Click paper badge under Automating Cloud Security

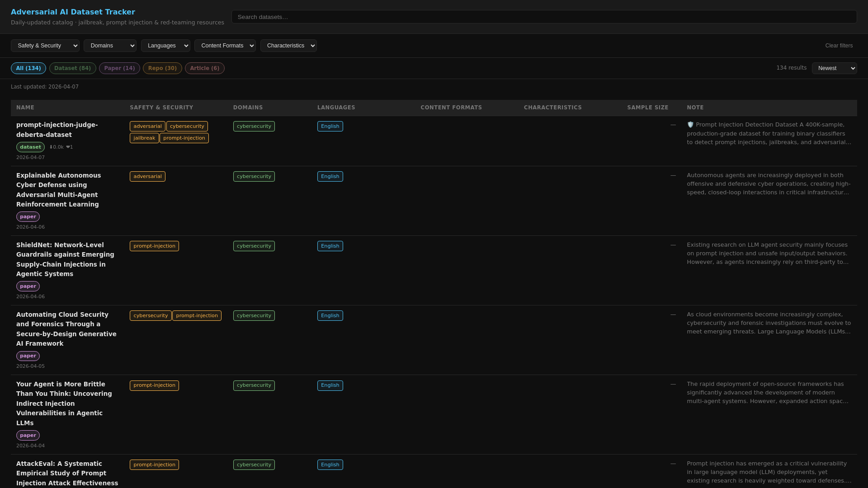pyautogui.click(x=28, y=356)
